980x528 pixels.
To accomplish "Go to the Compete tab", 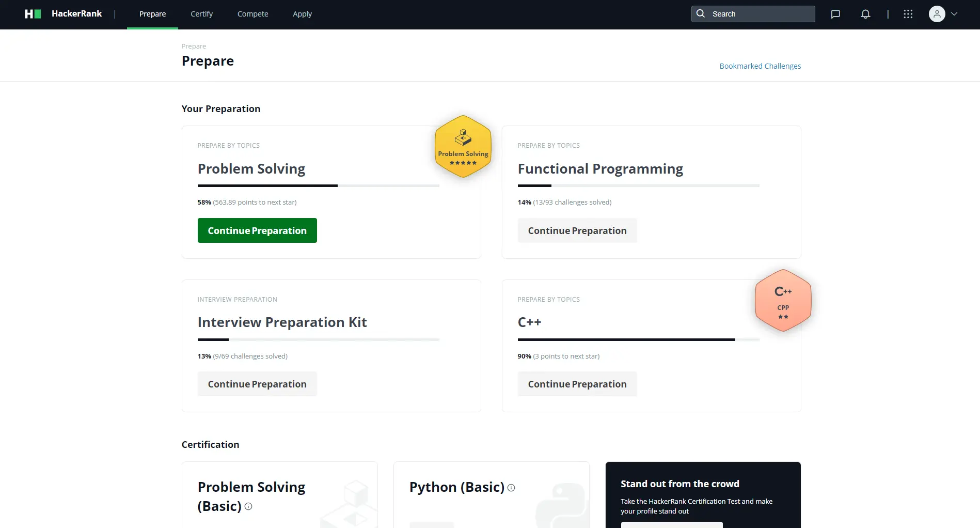I will coord(253,14).
